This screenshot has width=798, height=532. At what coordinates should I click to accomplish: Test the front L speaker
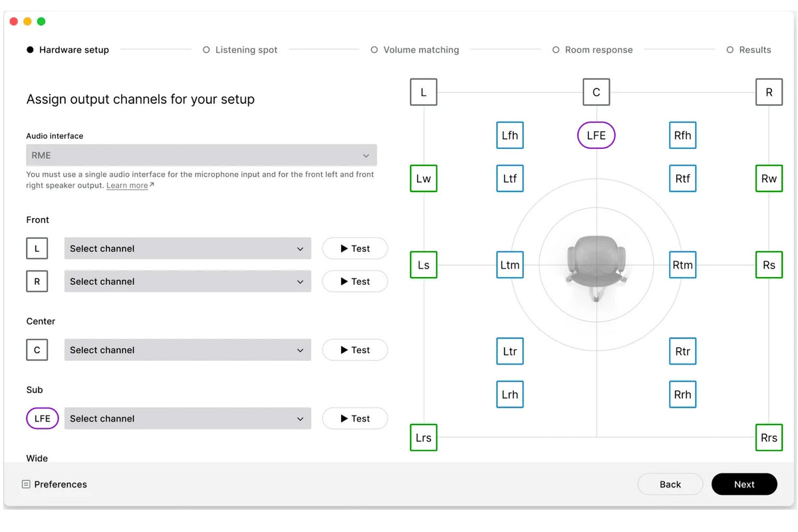pyautogui.click(x=355, y=249)
